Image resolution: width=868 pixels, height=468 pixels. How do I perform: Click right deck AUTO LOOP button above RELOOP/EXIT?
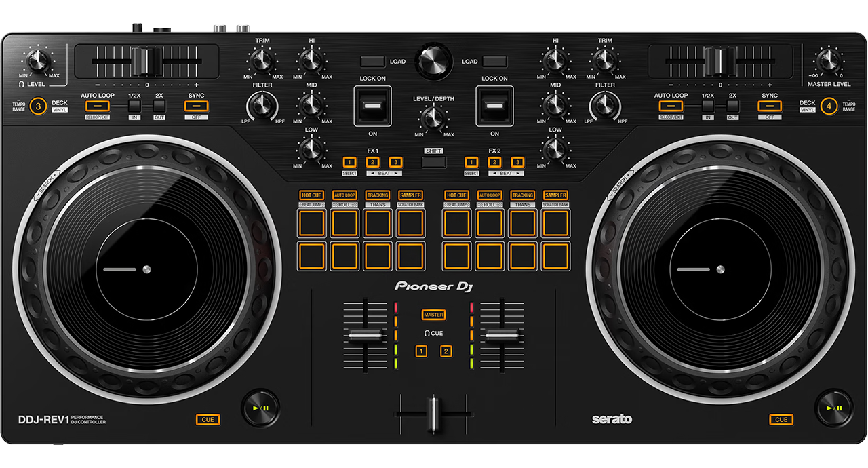coord(671,106)
